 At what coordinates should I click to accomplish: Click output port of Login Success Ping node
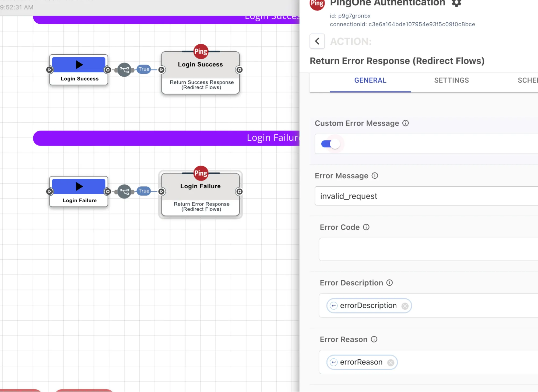[x=239, y=70]
